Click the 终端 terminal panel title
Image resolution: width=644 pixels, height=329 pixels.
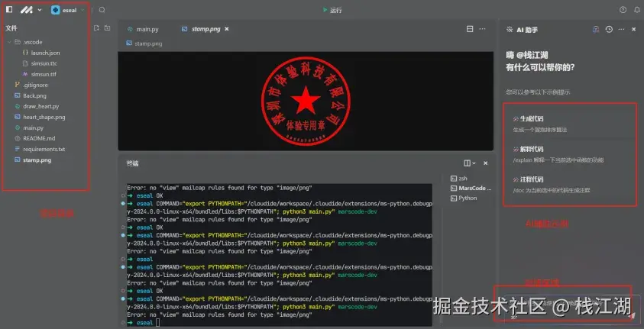[x=132, y=163]
